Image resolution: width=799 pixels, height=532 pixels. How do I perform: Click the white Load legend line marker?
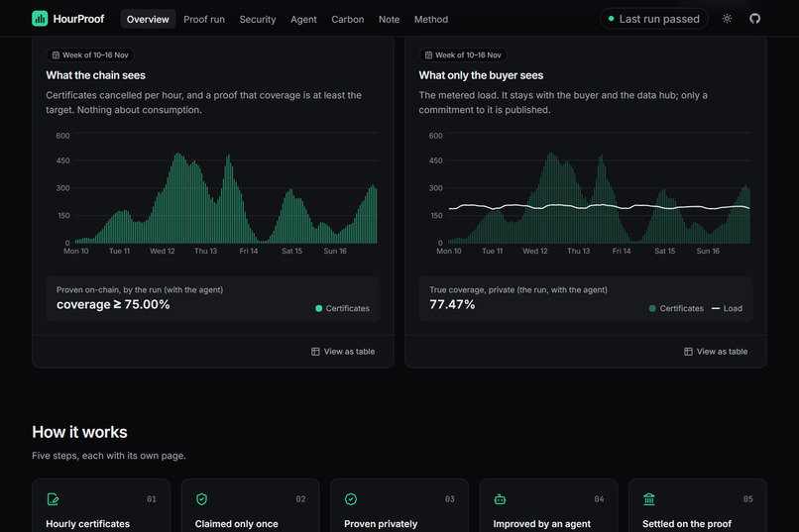[716, 308]
